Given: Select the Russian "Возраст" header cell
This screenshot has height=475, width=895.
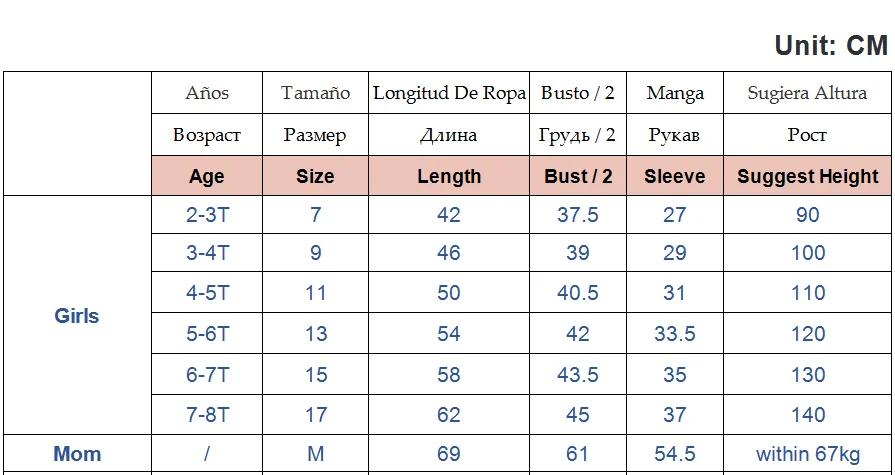Looking at the screenshot, I should [207, 135].
